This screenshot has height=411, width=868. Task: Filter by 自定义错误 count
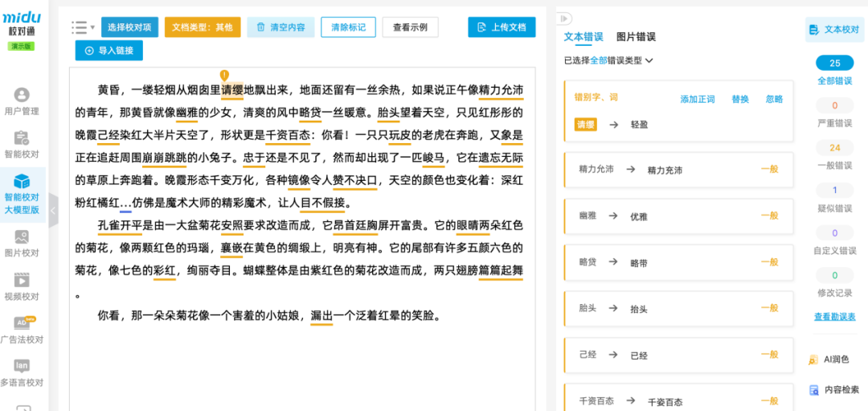tap(835, 241)
